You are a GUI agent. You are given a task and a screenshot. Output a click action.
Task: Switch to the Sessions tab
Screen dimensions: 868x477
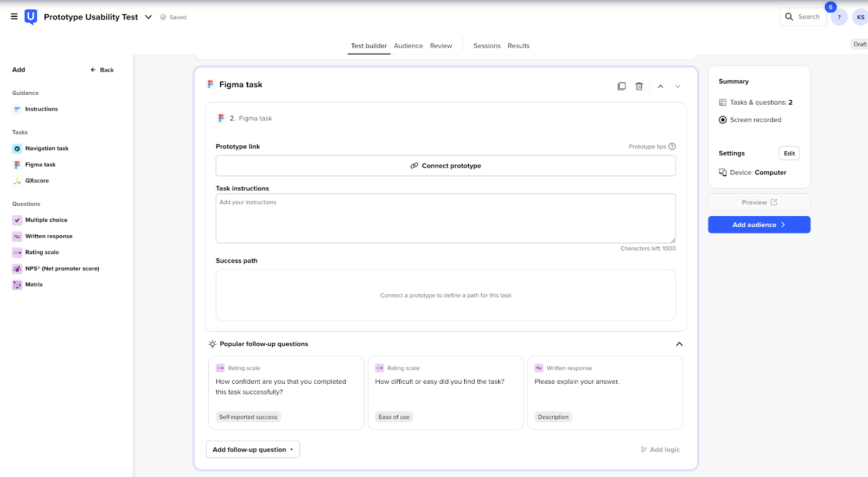[487, 46]
